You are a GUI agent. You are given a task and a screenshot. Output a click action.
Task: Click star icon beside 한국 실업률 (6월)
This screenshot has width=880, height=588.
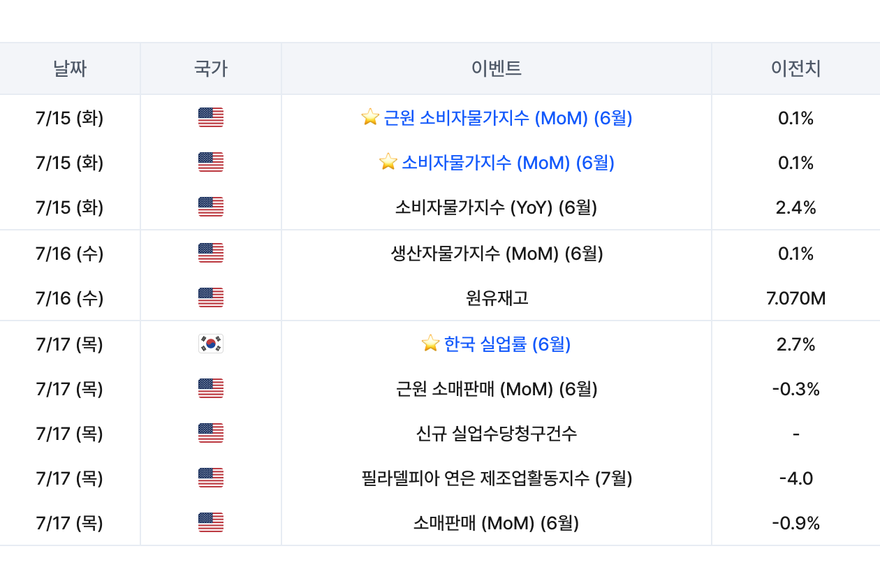coord(430,343)
